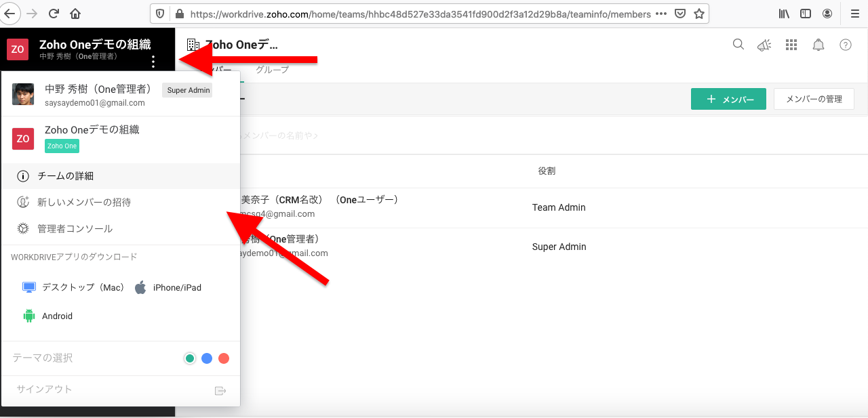Viewport: 868px width, 418px height.
Task: Click the 役割 column header
Action: pos(547,171)
